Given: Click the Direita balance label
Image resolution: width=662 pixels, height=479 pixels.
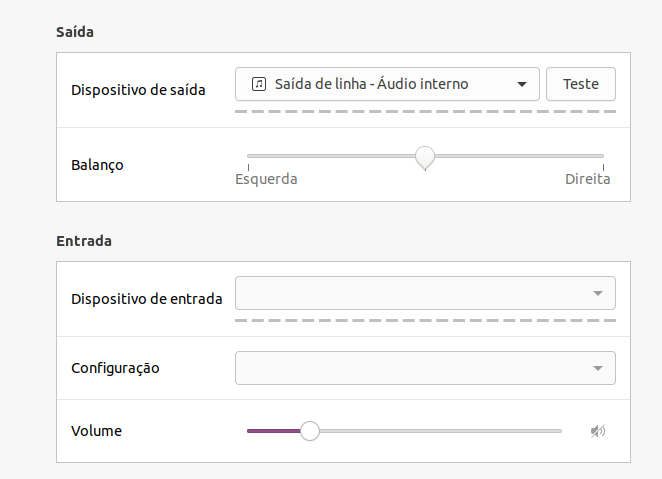Looking at the screenshot, I should click(x=588, y=179).
